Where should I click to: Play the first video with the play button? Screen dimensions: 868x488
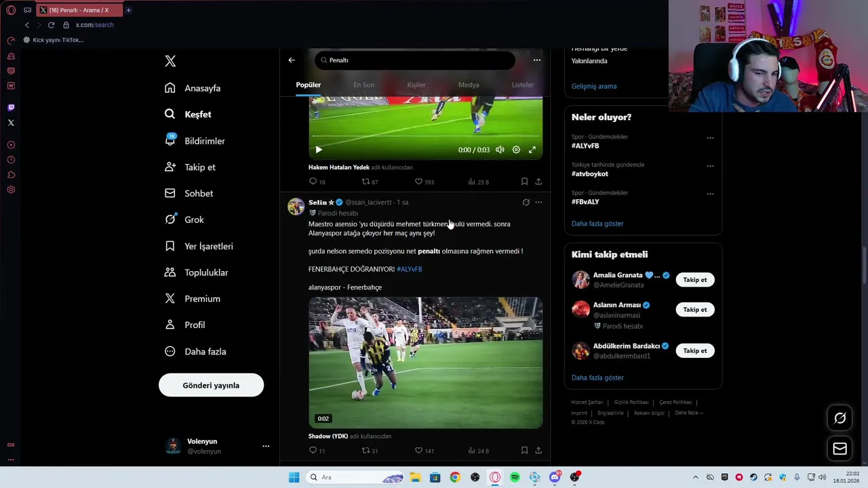319,150
